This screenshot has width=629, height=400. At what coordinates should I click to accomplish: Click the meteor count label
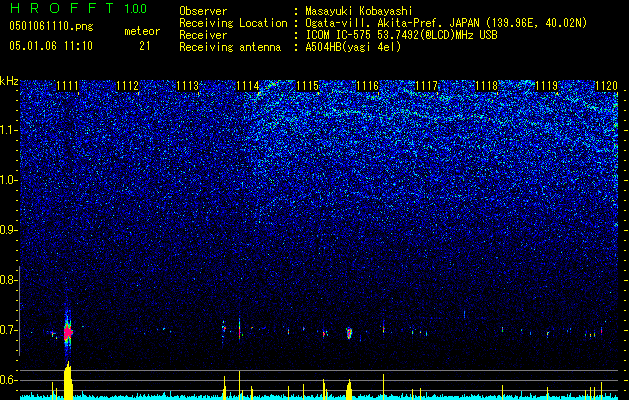coord(142,31)
